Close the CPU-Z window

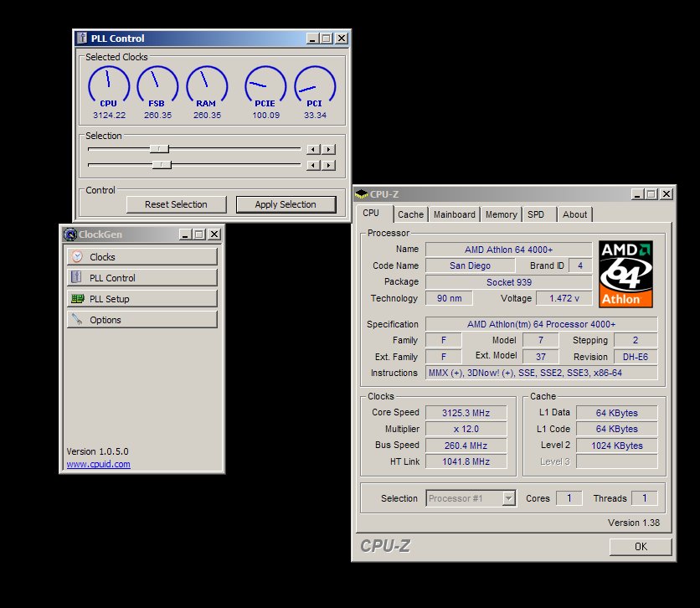[667, 193]
